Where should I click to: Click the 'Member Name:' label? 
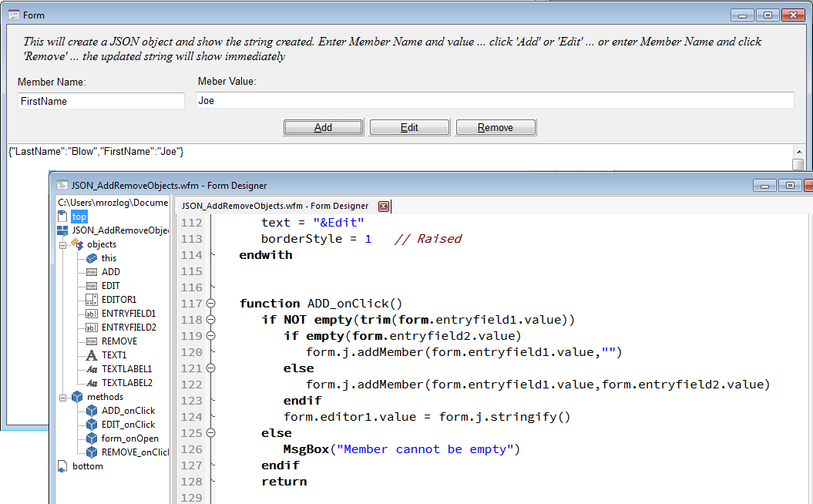coord(52,82)
